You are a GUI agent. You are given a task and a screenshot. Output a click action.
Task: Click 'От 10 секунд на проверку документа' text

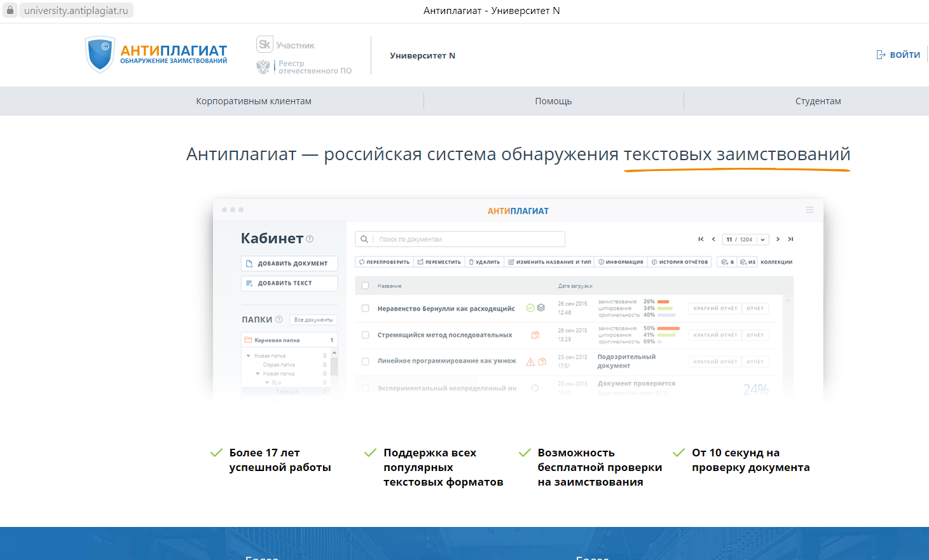tap(751, 460)
